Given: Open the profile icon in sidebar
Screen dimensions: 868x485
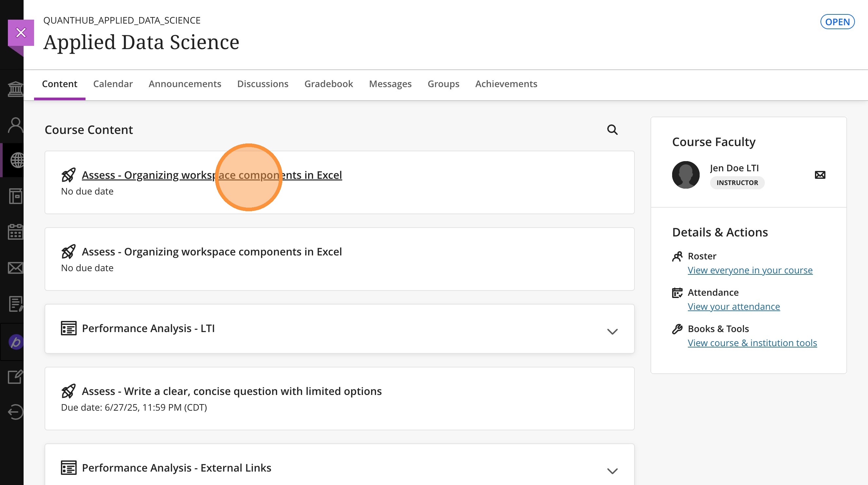Looking at the screenshot, I should pyautogui.click(x=15, y=125).
